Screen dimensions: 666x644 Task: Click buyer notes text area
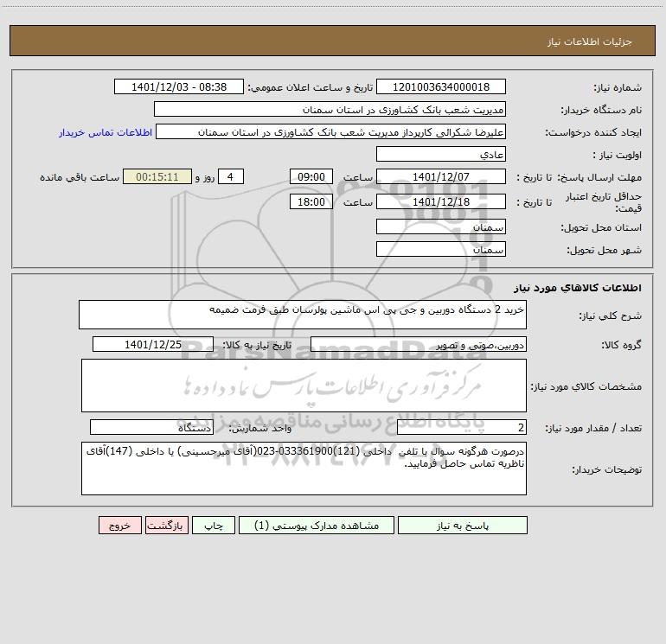click(x=304, y=469)
